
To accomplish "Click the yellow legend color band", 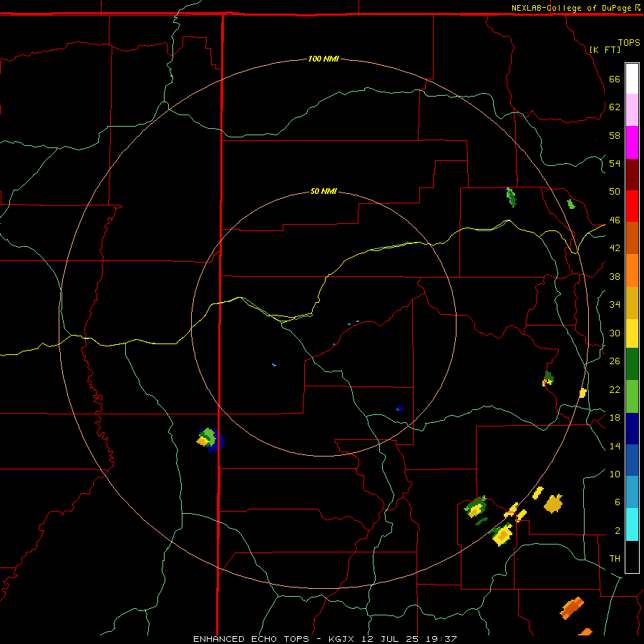I will click(632, 333).
